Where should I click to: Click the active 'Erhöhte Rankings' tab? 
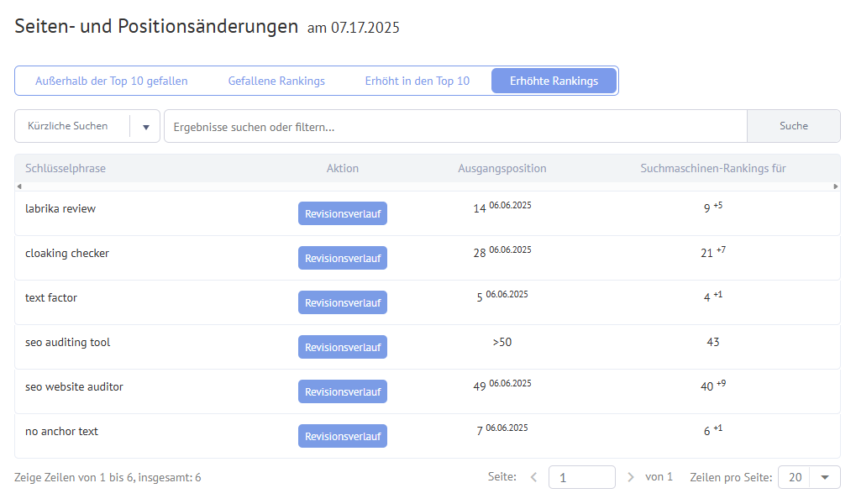coord(554,81)
